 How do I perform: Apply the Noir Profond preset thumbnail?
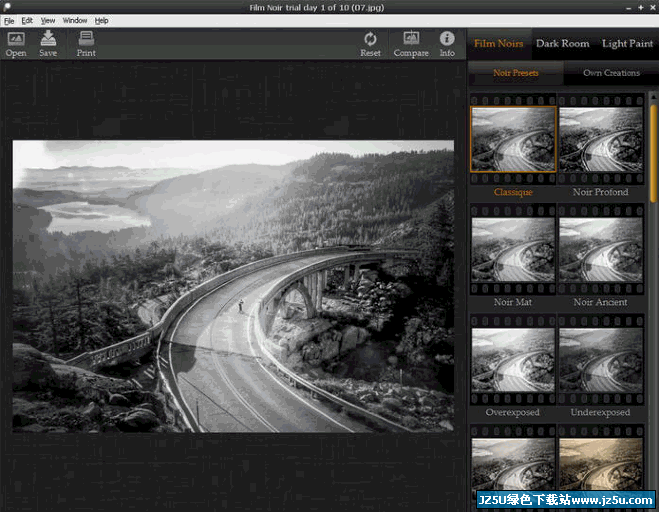pyautogui.click(x=601, y=139)
